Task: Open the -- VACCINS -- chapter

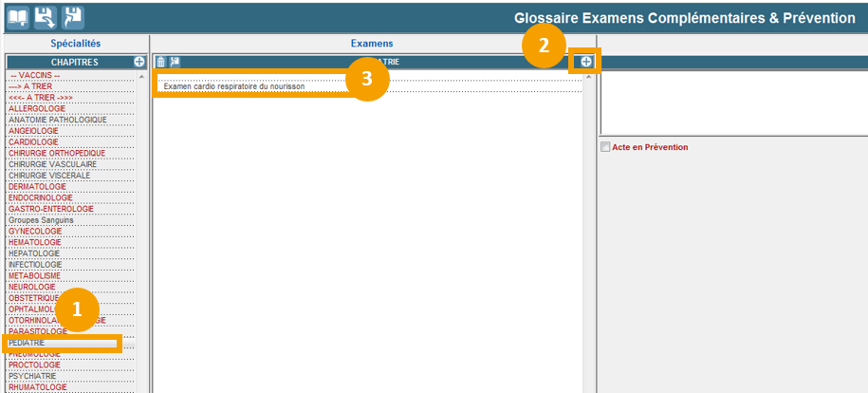Action: coord(34,75)
